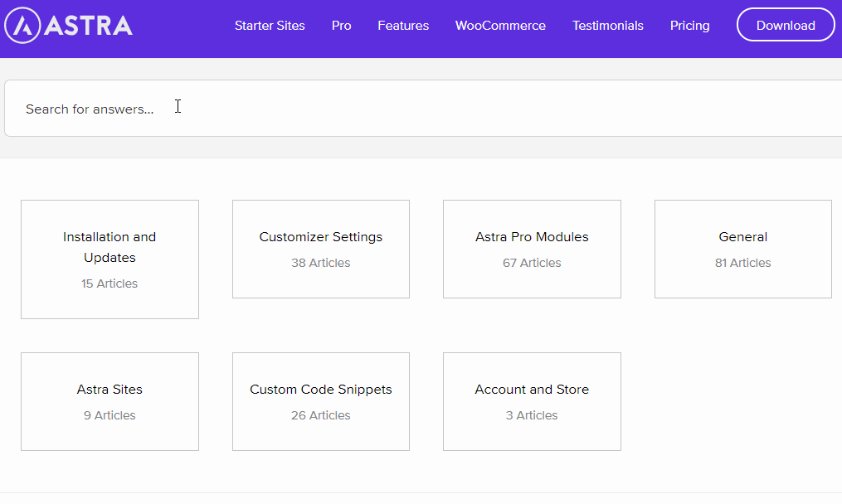Viewport: 842px width, 504px height.
Task: Click the '67 Articles' count label
Action: click(532, 263)
